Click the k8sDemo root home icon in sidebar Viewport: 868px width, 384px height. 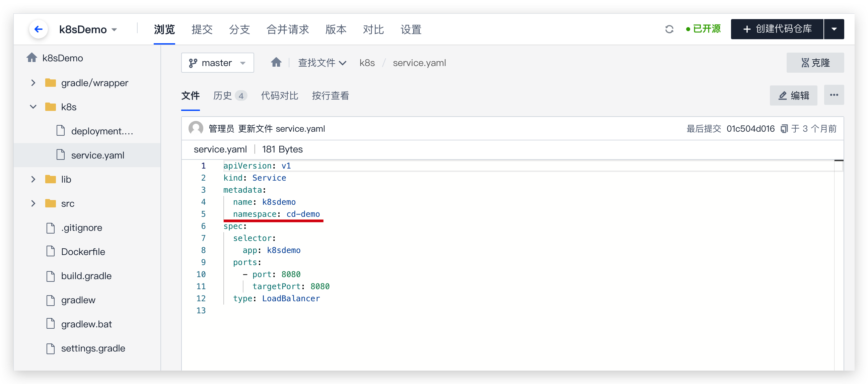[32, 58]
